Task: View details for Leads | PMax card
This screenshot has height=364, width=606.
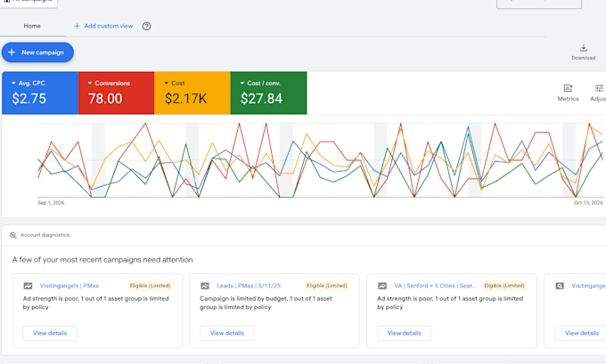Action: point(227,333)
